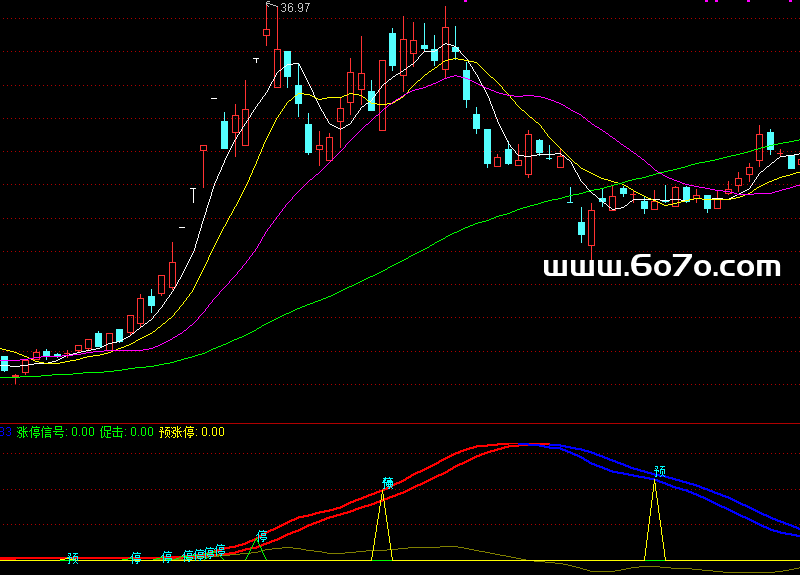Viewport: 800px width, 575px height.
Task: Click the first 停 marker after the 预 marker
Action: 136,557
